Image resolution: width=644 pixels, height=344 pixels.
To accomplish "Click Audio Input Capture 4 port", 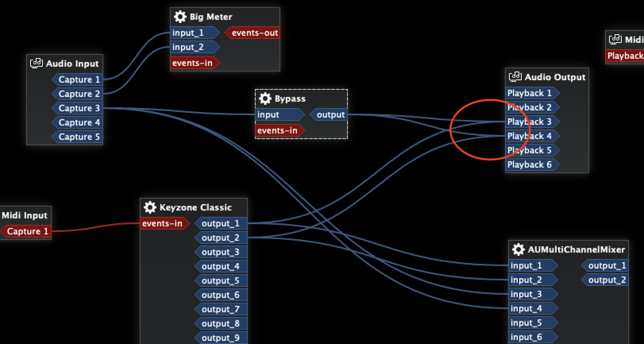I will tap(77, 122).
